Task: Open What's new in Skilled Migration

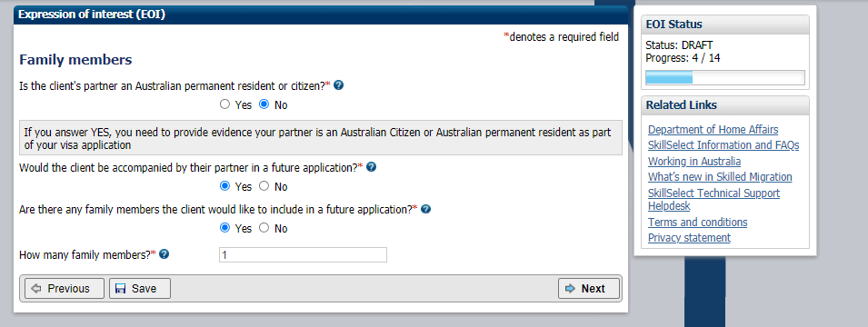Action: pyautogui.click(x=720, y=177)
